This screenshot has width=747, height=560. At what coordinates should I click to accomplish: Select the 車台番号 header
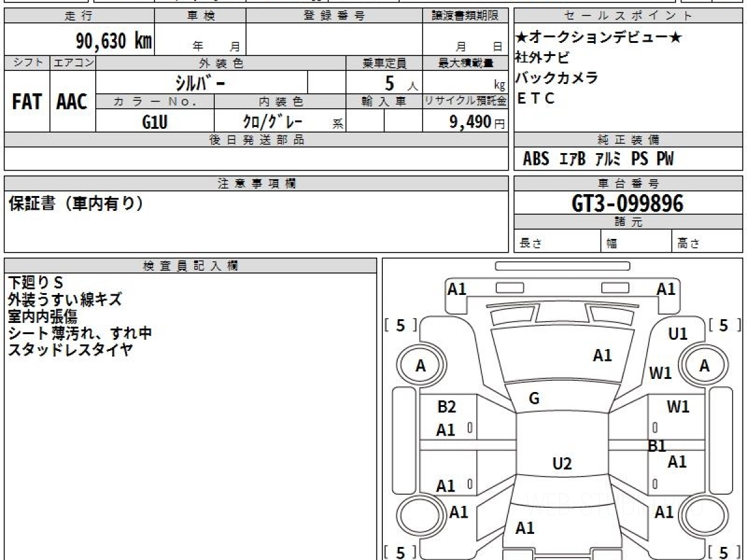point(628,184)
